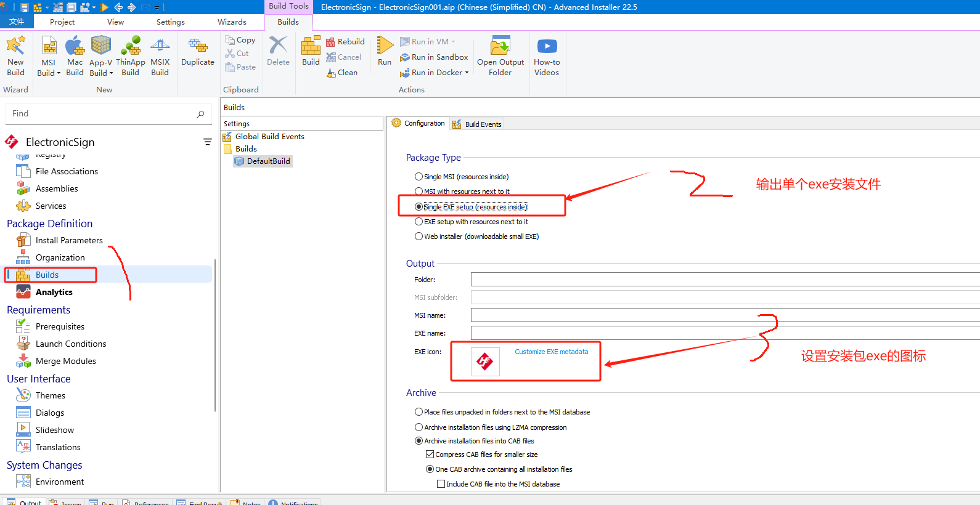Open Themes page under User Interface
The image size is (980, 505).
51,395
